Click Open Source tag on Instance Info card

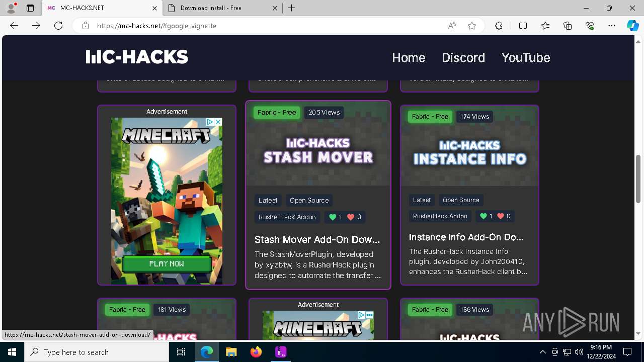coord(461,200)
